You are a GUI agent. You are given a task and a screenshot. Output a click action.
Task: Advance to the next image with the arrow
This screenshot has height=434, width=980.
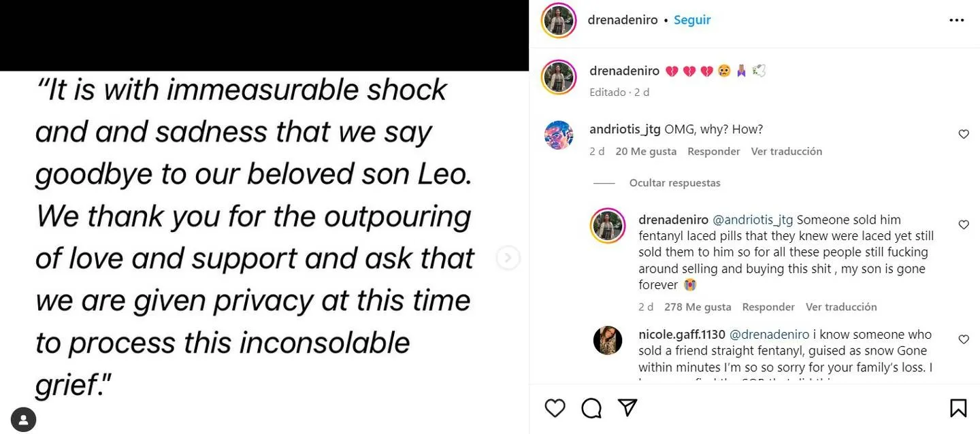tap(508, 257)
